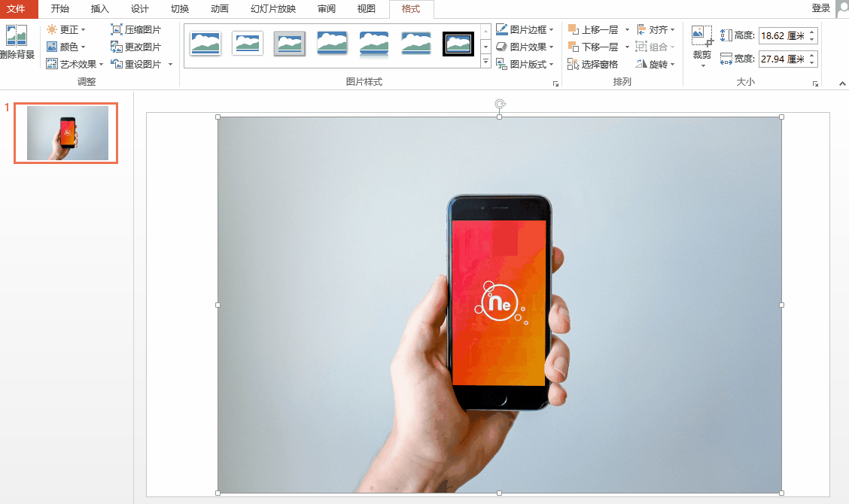The width and height of the screenshot is (849, 504).
Task: Click the right-middle picture resize handle
Action: click(x=781, y=305)
